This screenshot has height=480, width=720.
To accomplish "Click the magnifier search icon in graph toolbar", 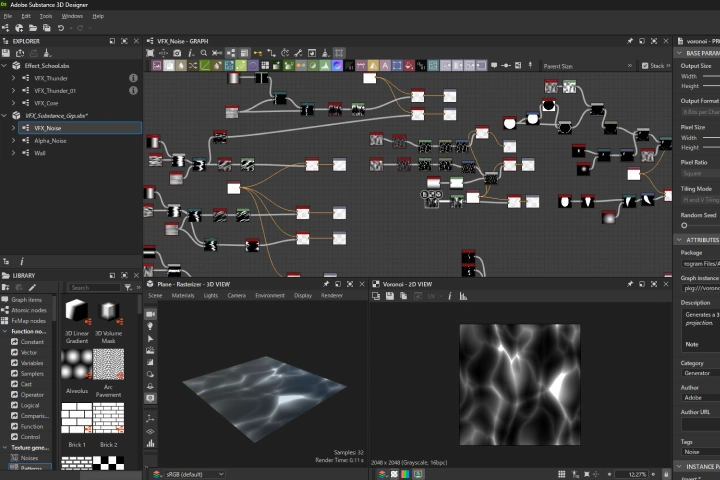I will click(204, 53).
